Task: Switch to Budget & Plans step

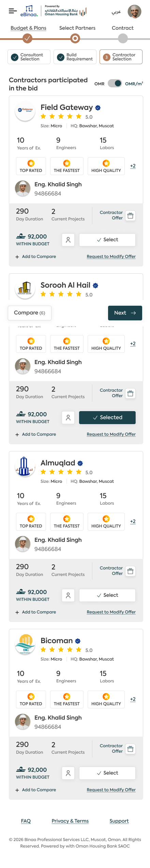Action: (x=28, y=28)
